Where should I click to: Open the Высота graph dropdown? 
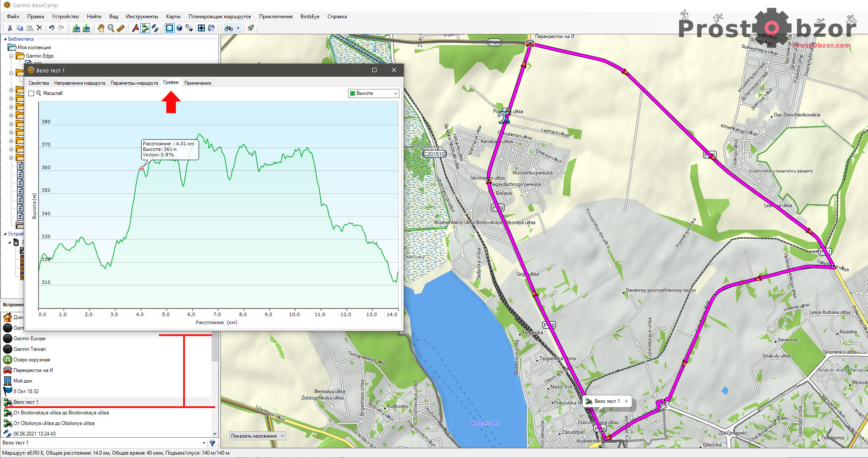point(374,93)
